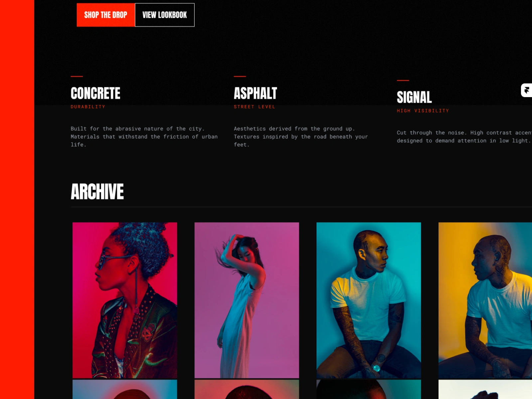This screenshot has height=399, width=532.
Task: Open the second-row thumbnail under sunglasses photo
Action: 125,389
